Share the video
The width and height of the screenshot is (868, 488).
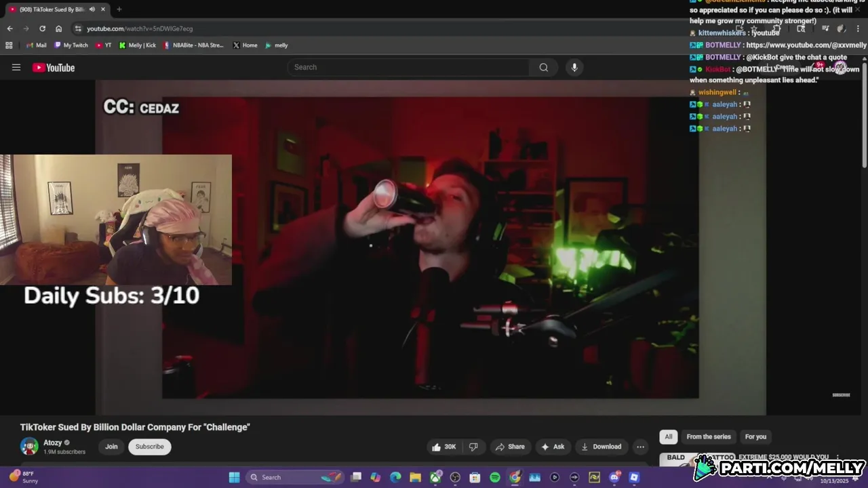[x=510, y=447]
